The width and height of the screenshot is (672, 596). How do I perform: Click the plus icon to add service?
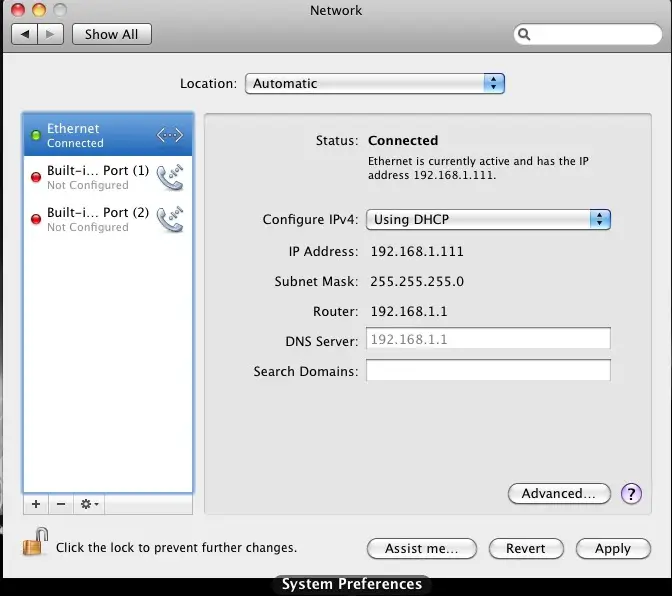point(36,505)
